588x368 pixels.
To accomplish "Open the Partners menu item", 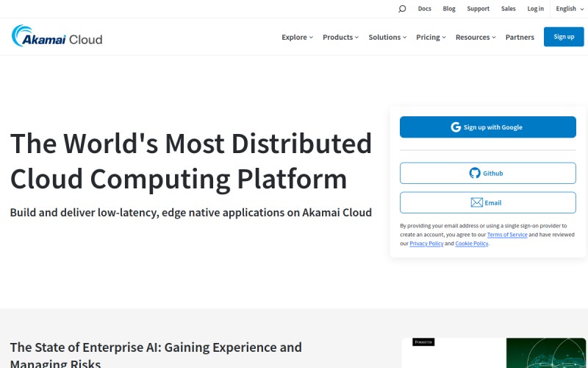I will click(520, 38).
